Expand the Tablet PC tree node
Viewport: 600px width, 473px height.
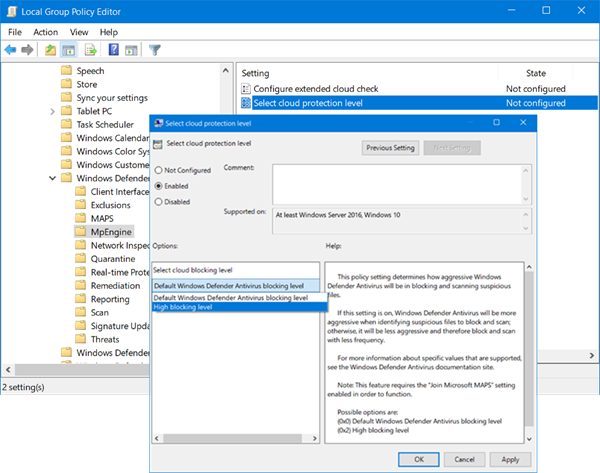53,111
